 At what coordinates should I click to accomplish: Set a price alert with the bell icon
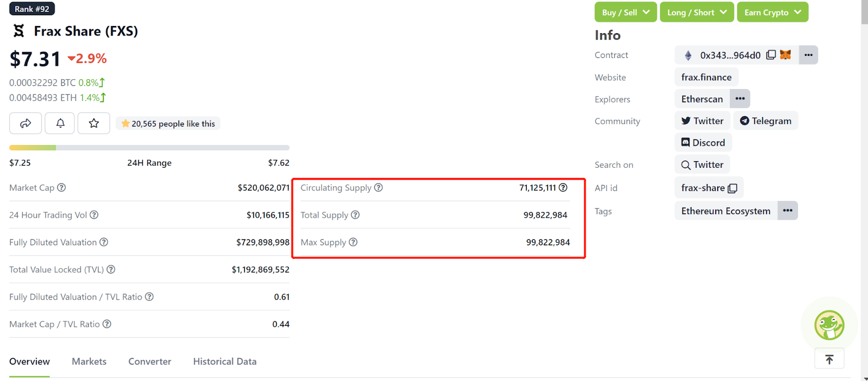coord(61,123)
